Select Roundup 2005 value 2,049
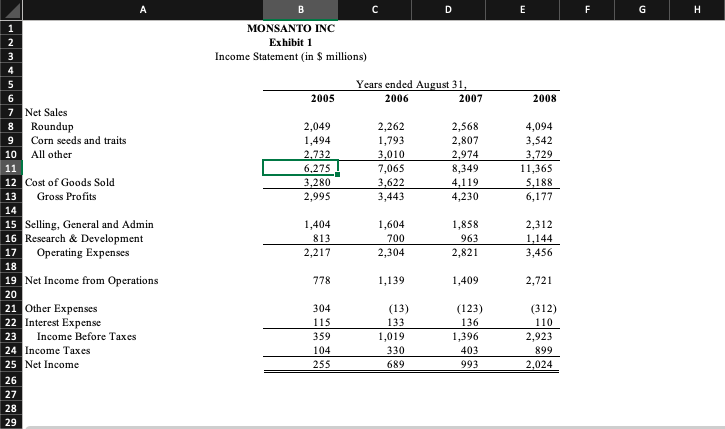Image resolution: width=725 pixels, height=429 pixels. point(317,126)
